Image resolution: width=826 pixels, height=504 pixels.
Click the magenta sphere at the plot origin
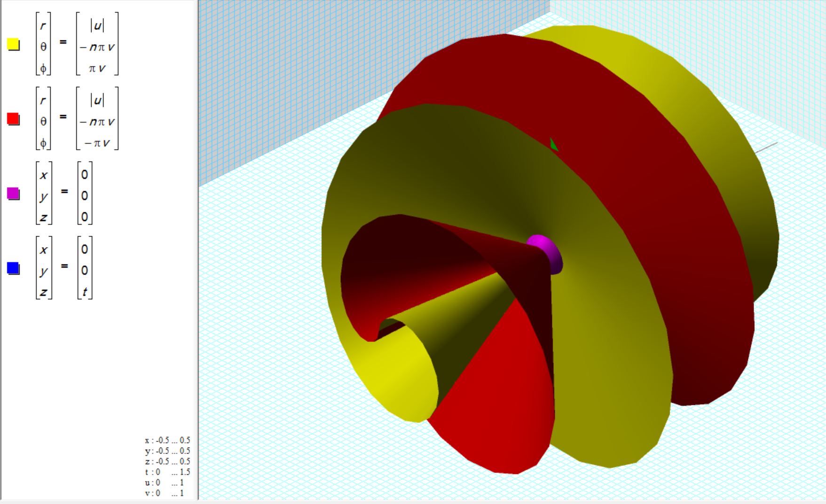(545, 254)
